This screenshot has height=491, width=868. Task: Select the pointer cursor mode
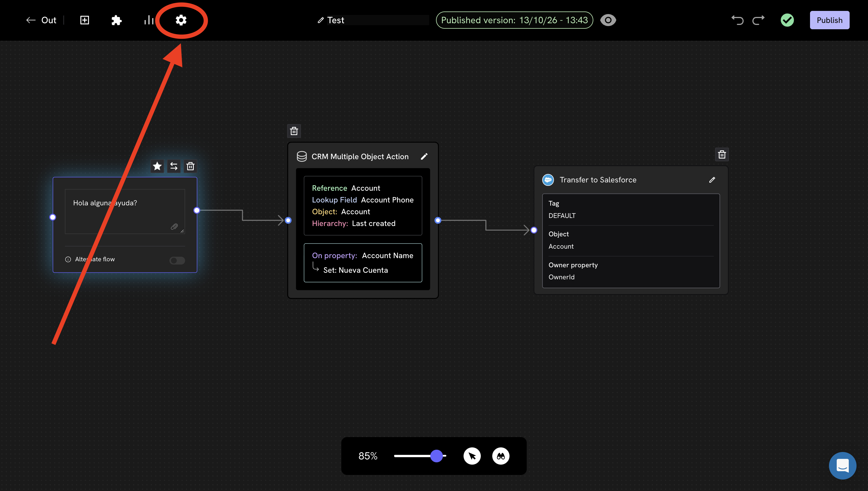[x=472, y=456]
